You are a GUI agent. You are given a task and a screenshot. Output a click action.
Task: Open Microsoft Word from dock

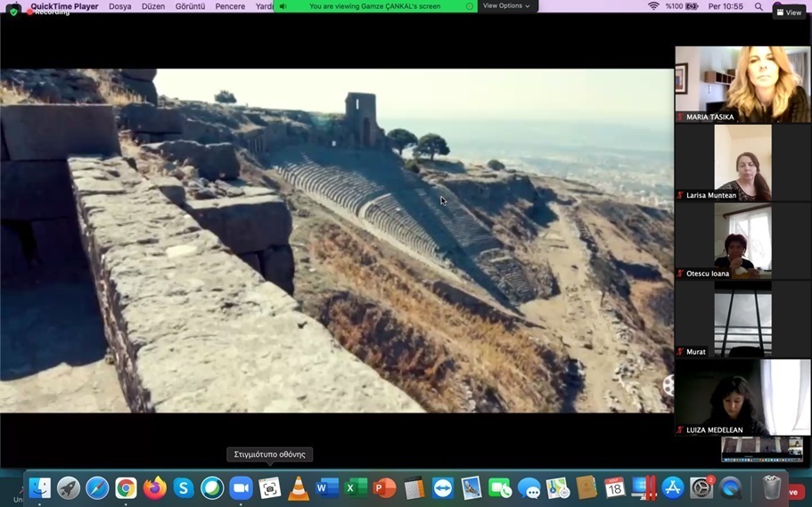tap(327, 487)
